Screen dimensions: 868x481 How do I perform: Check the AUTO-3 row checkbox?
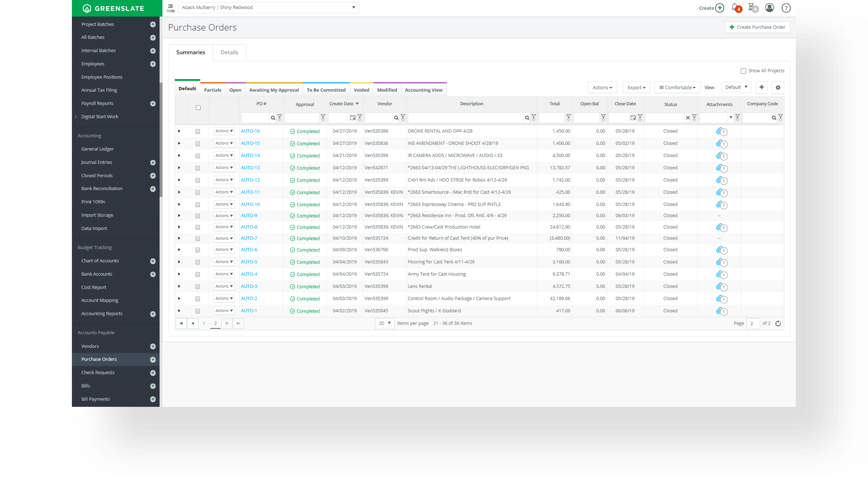(198, 287)
